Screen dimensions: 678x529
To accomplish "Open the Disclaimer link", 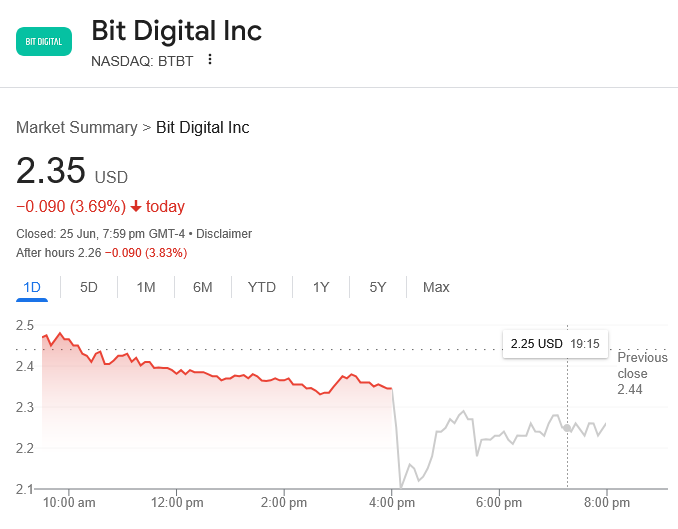I will pos(224,234).
